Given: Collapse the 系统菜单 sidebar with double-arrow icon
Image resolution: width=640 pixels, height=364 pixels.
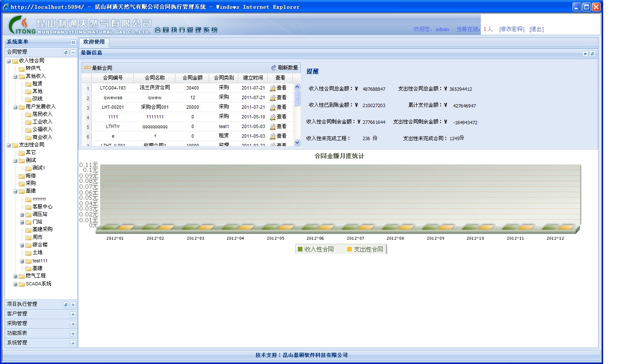Looking at the screenshot, I should pyautogui.click(x=73, y=42).
